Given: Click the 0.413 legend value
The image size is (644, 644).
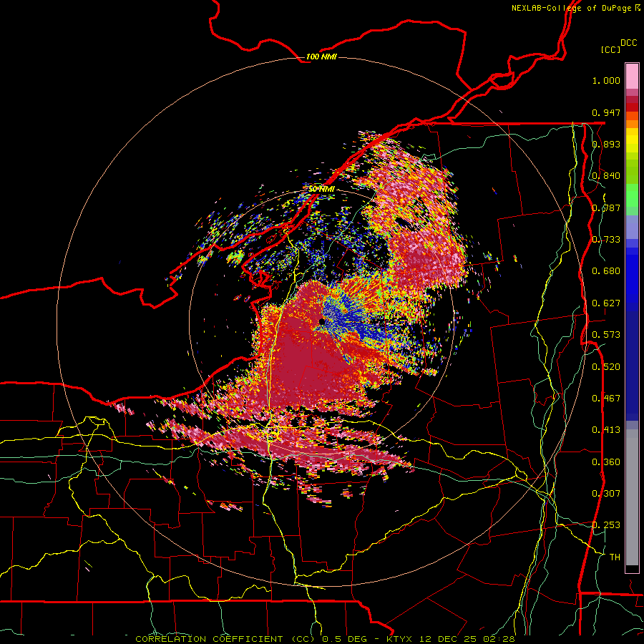Looking at the screenshot, I should 606,430.
